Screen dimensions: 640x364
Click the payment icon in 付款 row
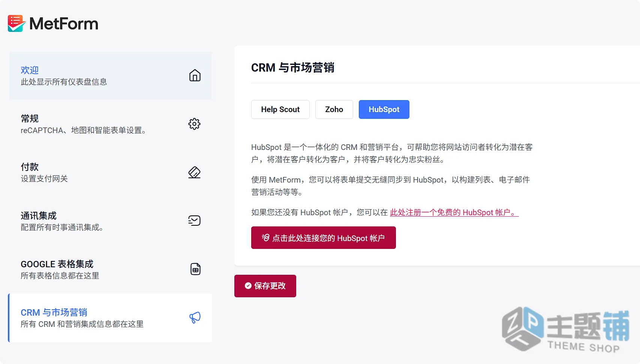click(x=194, y=172)
